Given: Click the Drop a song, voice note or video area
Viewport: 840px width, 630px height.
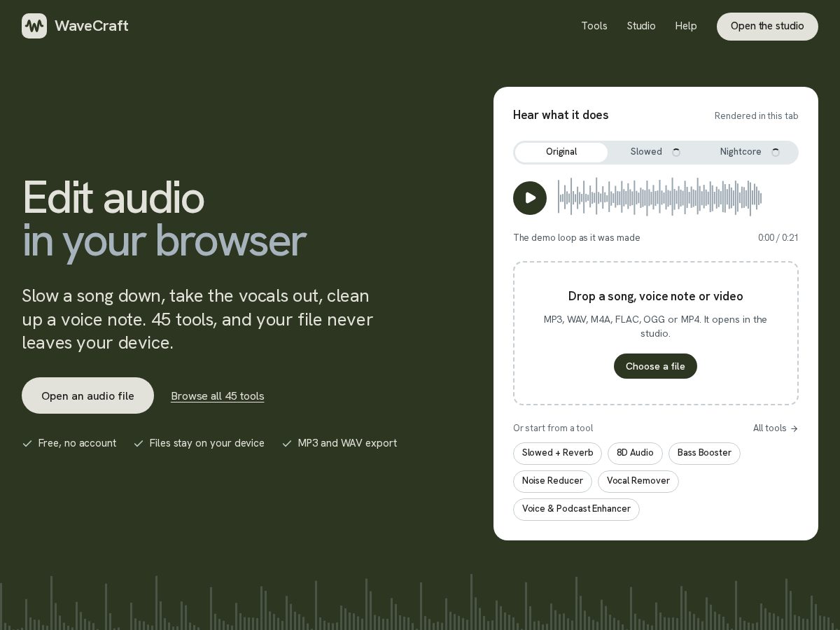Looking at the screenshot, I should coord(656,333).
